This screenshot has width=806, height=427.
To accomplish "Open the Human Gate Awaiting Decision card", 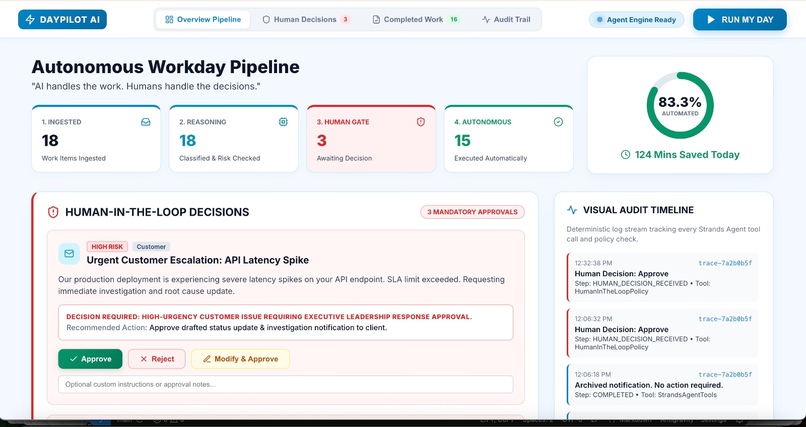I will click(x=371, y=139).
